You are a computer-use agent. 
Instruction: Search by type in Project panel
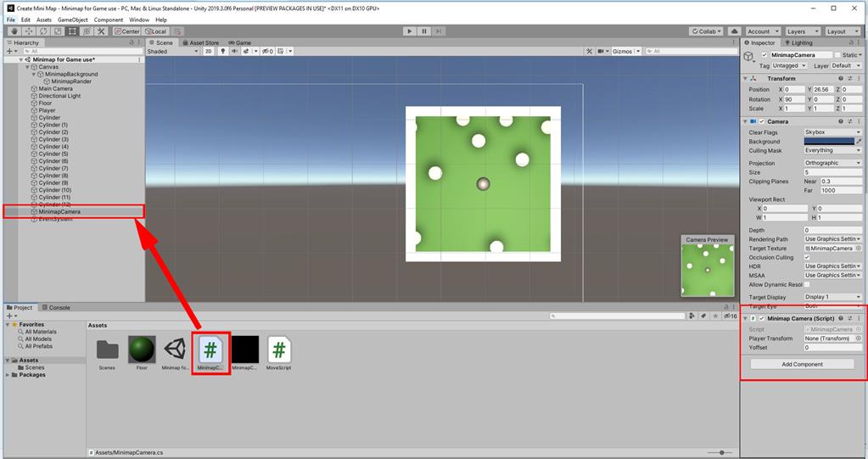coord(692,316)
